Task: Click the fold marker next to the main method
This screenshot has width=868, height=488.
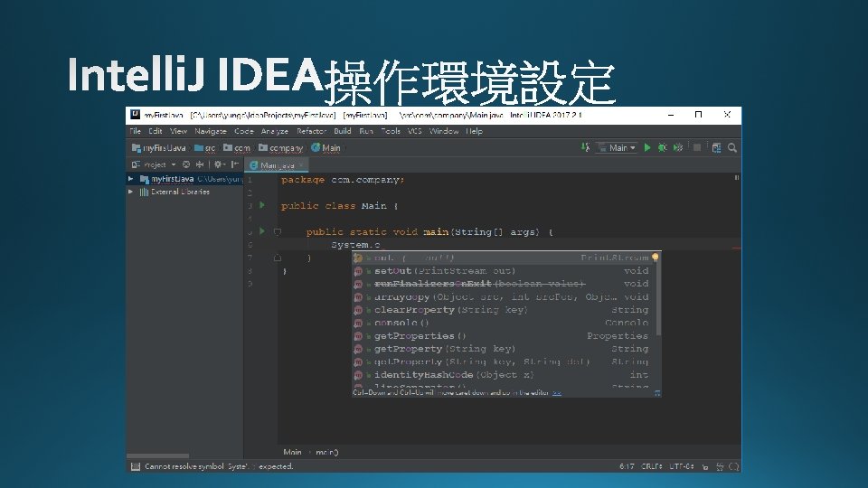Action: click(x=278, y=232)
